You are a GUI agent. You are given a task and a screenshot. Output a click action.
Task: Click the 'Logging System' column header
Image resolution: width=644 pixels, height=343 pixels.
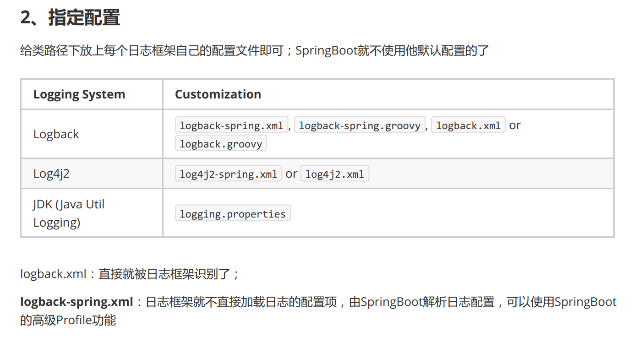(x=79, y=94)
